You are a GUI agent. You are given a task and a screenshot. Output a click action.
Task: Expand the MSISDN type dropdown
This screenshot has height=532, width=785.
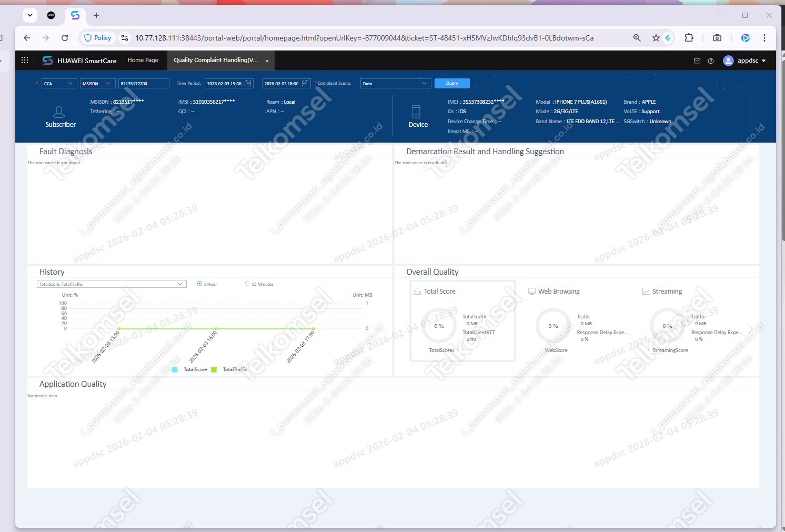click(98, 83)
